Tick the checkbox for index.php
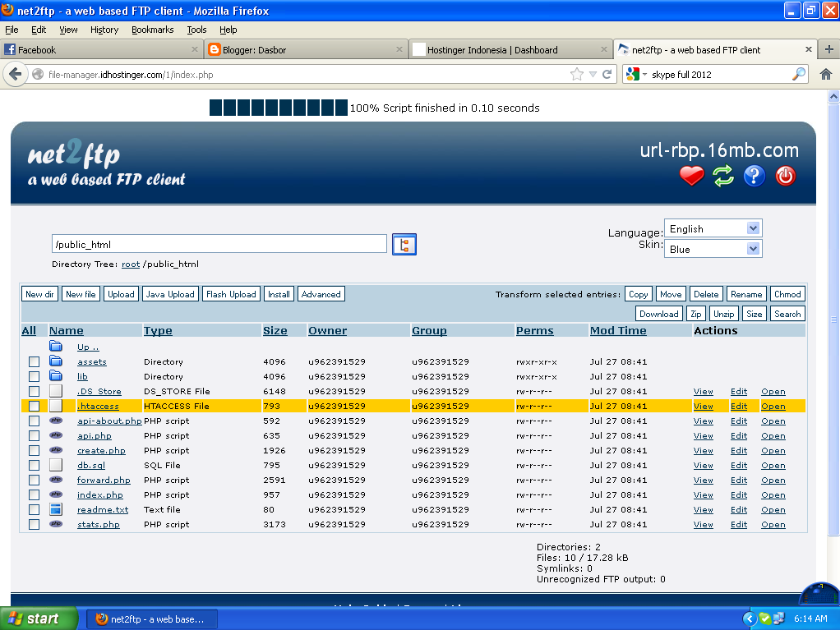840x630 pixels. 34,495
